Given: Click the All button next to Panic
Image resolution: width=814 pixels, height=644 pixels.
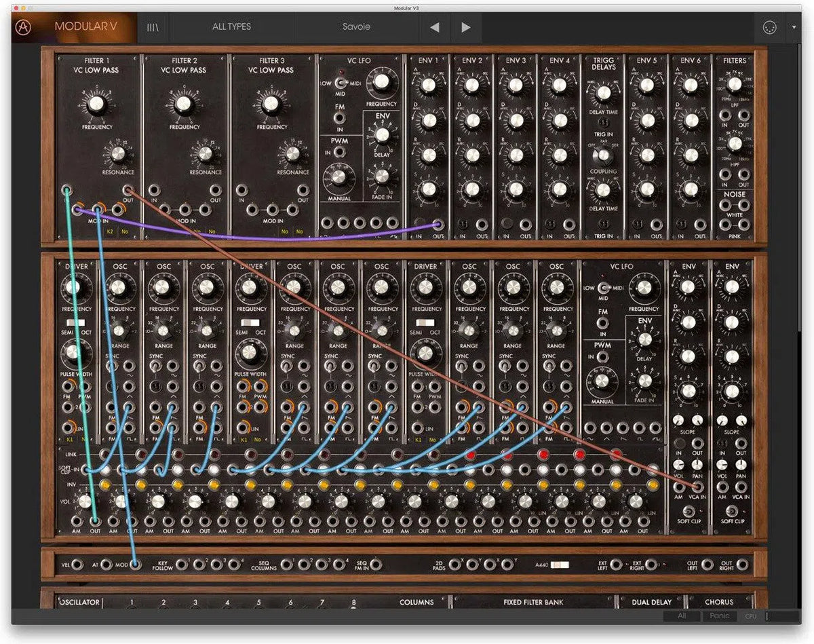Looking at the screenshot, I should click(x=683, y=616).
